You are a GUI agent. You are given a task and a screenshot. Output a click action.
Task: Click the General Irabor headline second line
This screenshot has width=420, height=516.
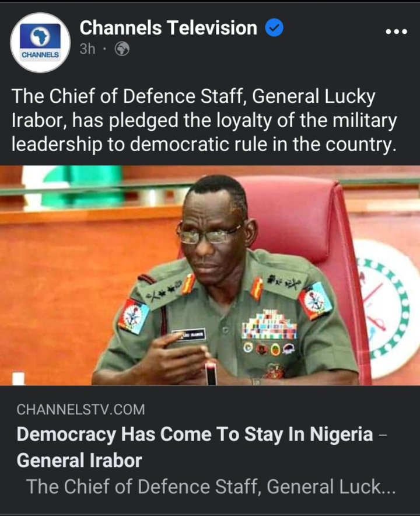tap(79, 460)
